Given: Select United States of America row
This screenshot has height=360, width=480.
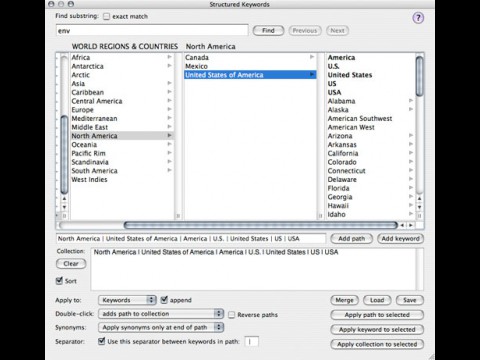Looking at the screenshot, I should 250,75.
